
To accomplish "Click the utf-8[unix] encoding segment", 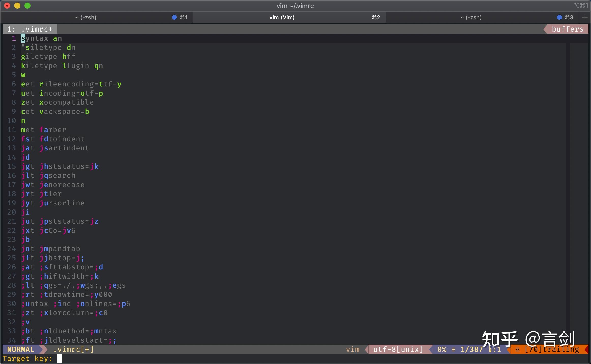I will (398, 349).
